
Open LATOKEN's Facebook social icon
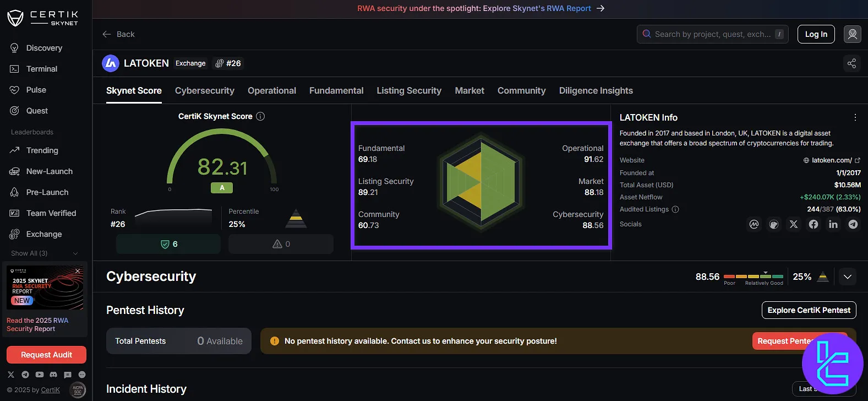coord(813,224)
